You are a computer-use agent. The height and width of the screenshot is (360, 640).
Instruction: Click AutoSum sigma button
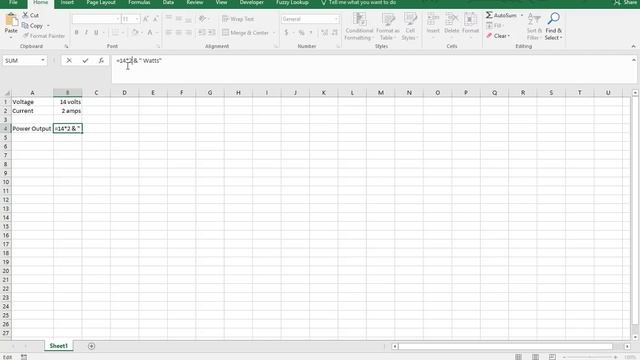[501, 15]
